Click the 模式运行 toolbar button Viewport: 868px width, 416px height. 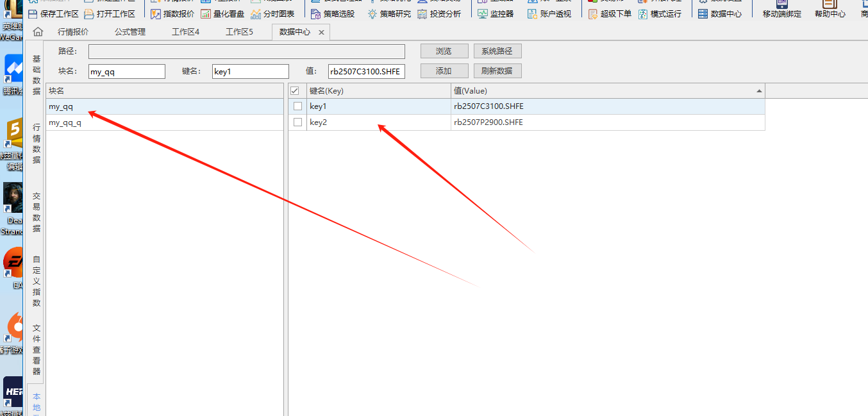pos(660,13)
